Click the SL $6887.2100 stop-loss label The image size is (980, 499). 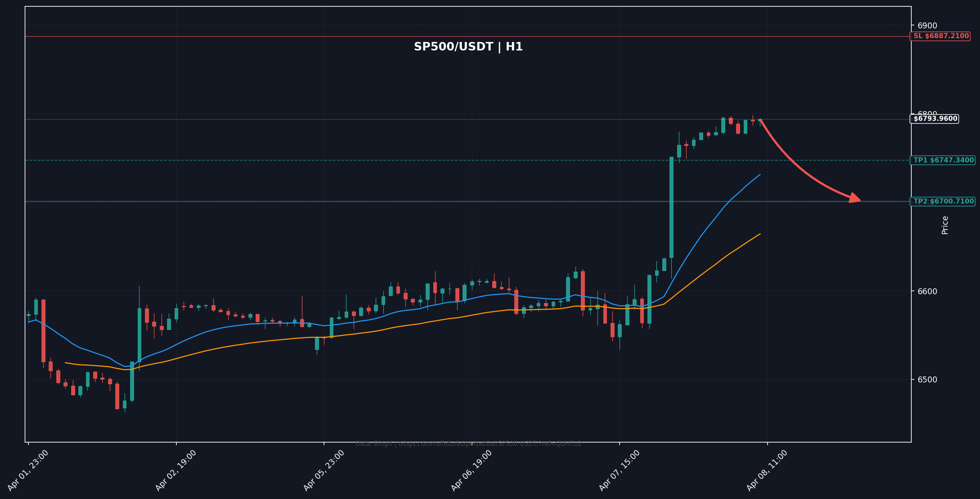click(x=941, y=36)
